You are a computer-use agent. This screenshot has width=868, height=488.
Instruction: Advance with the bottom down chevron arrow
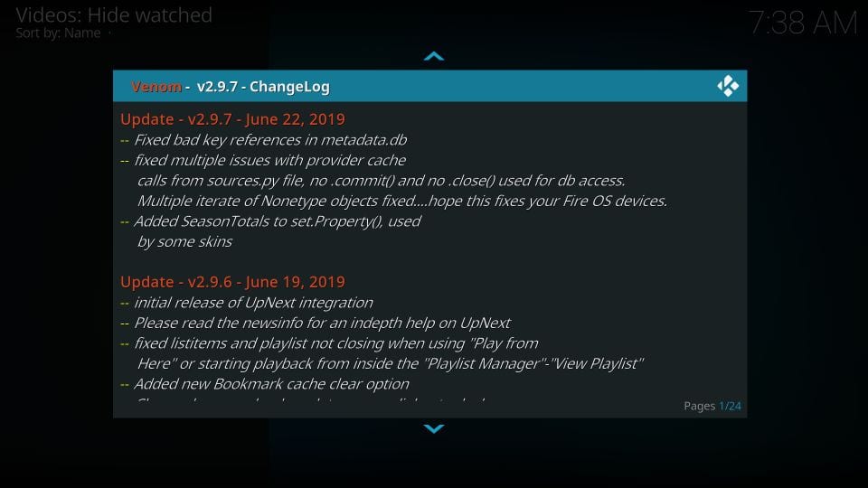point(434,428)
